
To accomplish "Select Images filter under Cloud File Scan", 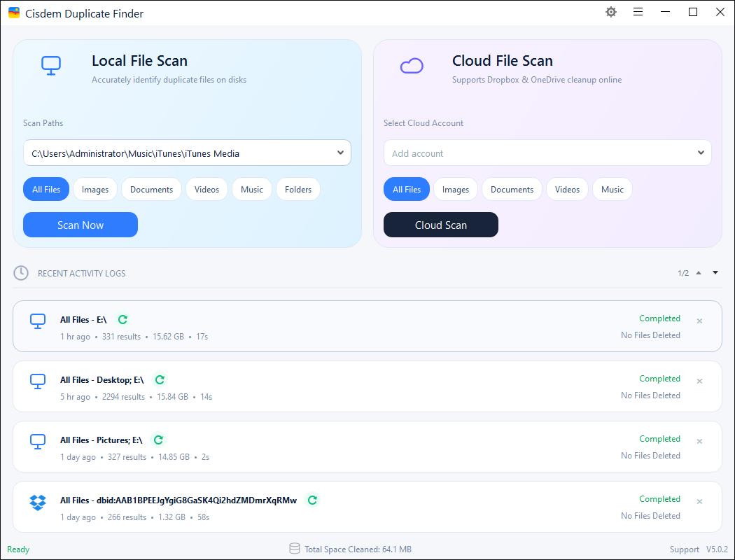I will coord(456,189).
